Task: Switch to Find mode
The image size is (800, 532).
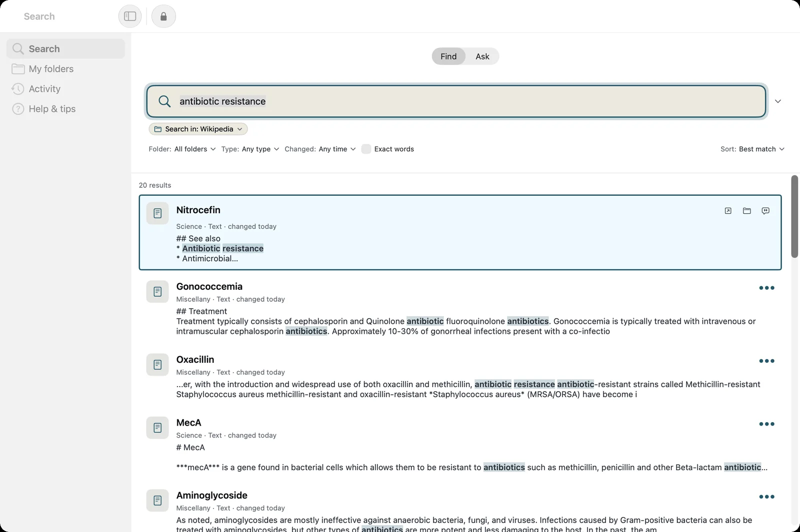Action: point(448,56)
